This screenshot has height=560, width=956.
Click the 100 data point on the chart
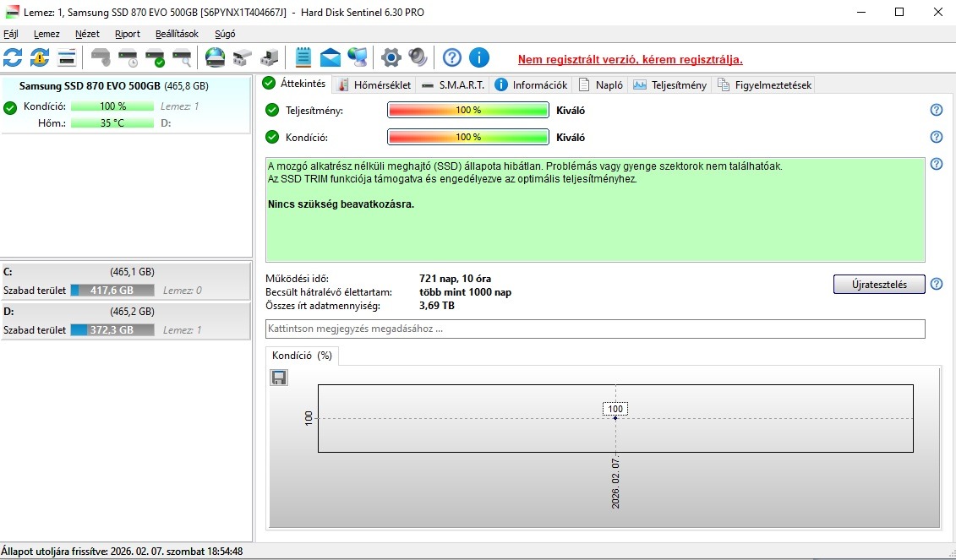[615, 418]
